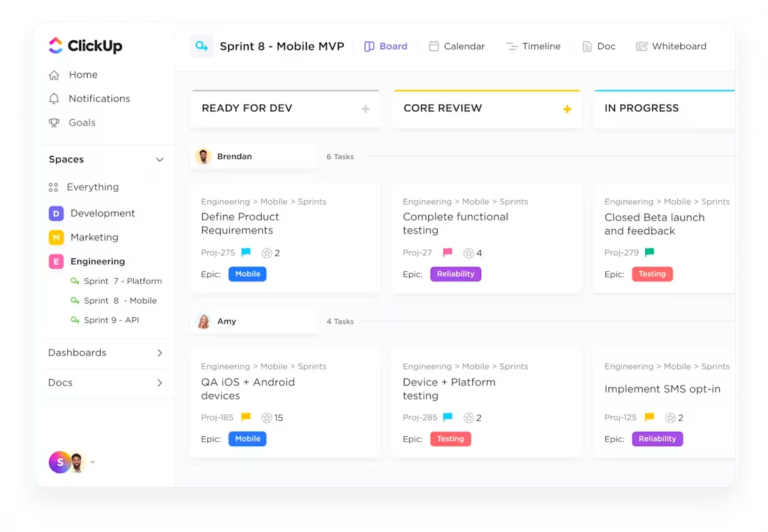Add task with Core Review plus icon
768x532 pixels.
[567, 109]
